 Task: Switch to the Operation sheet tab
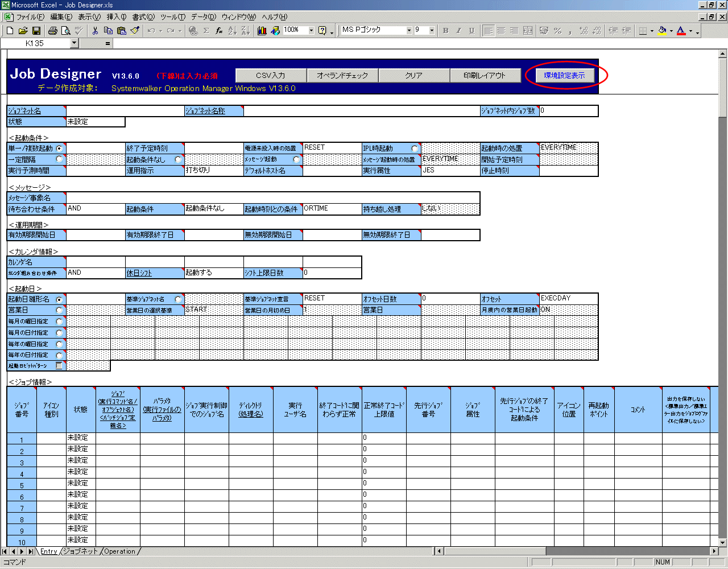(x=120, y=551)
